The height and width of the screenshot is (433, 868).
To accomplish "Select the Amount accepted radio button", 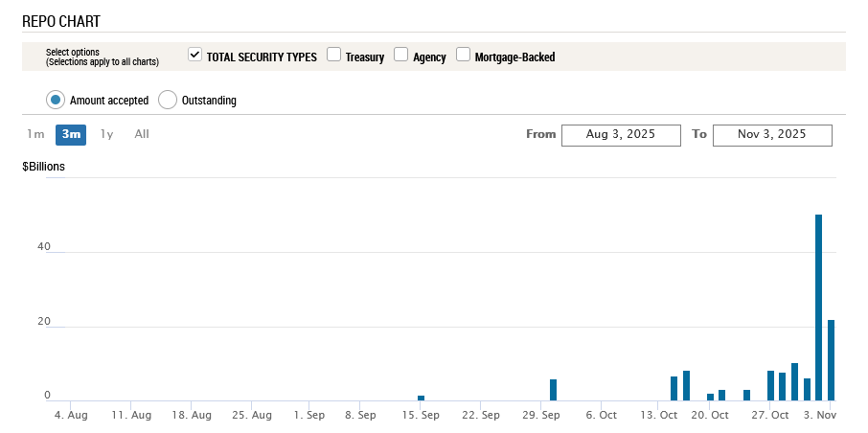I will (56, 100).
